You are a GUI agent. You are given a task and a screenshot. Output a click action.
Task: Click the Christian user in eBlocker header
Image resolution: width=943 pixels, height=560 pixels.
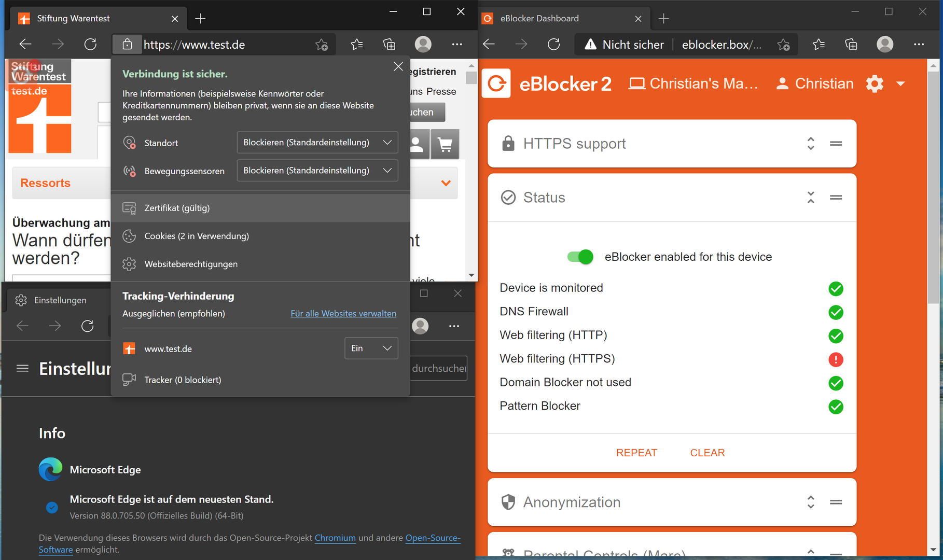(814, 83)
